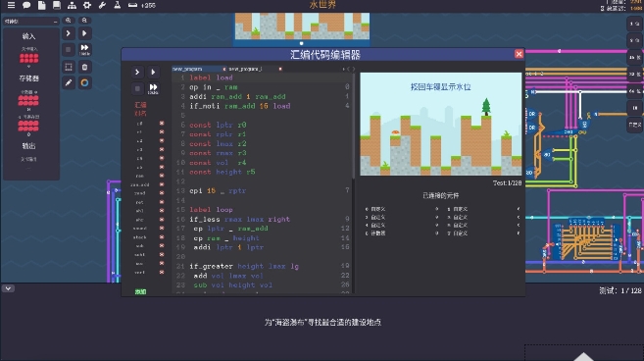The width and height of the screenshot is (644, 361).
Task: Delete the ram_add alias entry
Action: 162,184
